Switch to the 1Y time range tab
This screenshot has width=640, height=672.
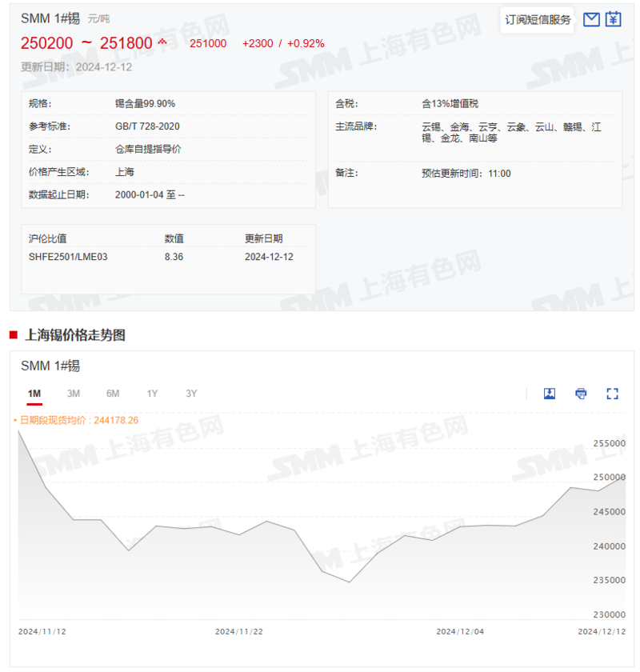[152, 394]
